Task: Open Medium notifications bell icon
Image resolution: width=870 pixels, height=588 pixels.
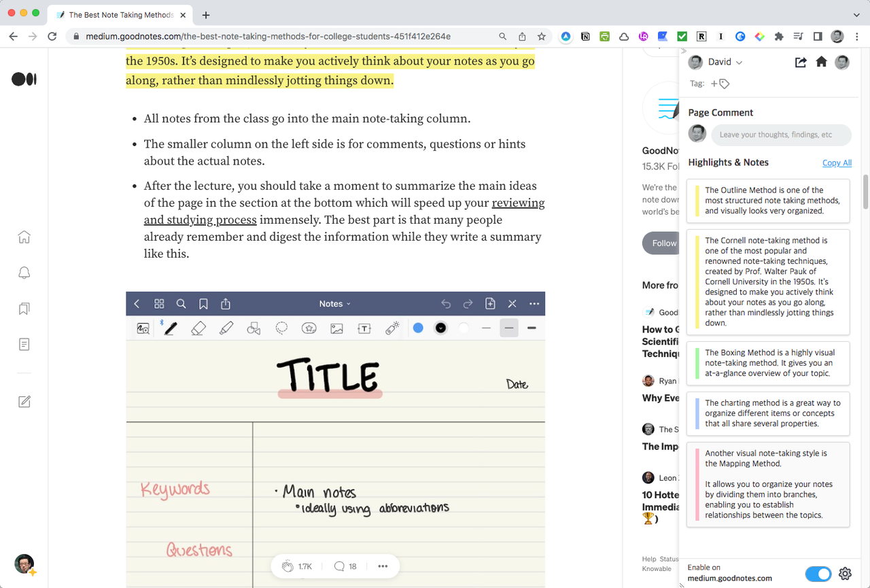Action: [x=24, y=273]
